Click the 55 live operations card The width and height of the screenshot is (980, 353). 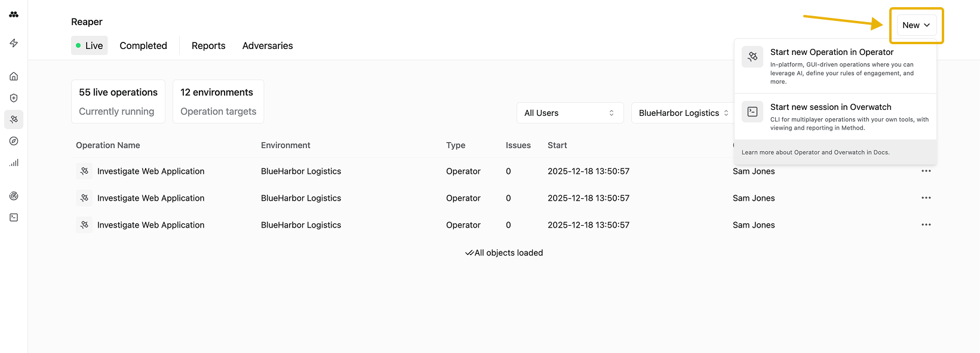pos(118,102)
